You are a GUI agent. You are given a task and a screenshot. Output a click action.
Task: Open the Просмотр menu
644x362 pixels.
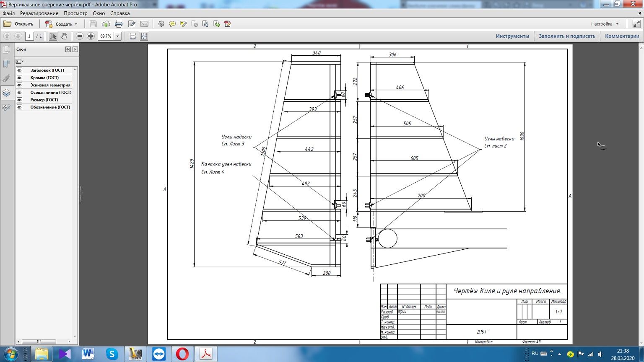75,13
